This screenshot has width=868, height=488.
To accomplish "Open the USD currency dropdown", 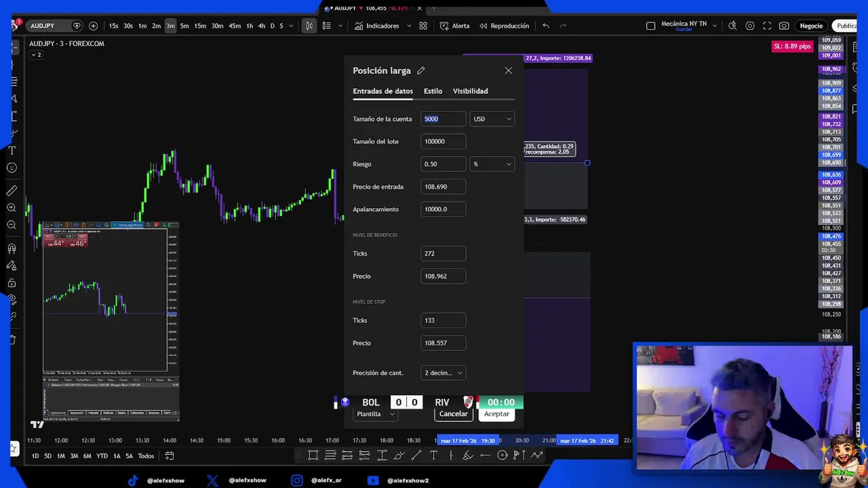I will click(492, 119).
